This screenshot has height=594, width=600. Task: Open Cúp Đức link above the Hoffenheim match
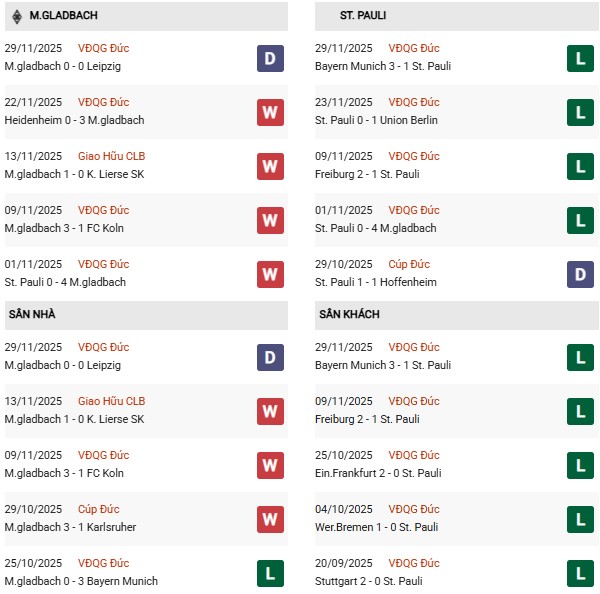click(x=409, y=264)
